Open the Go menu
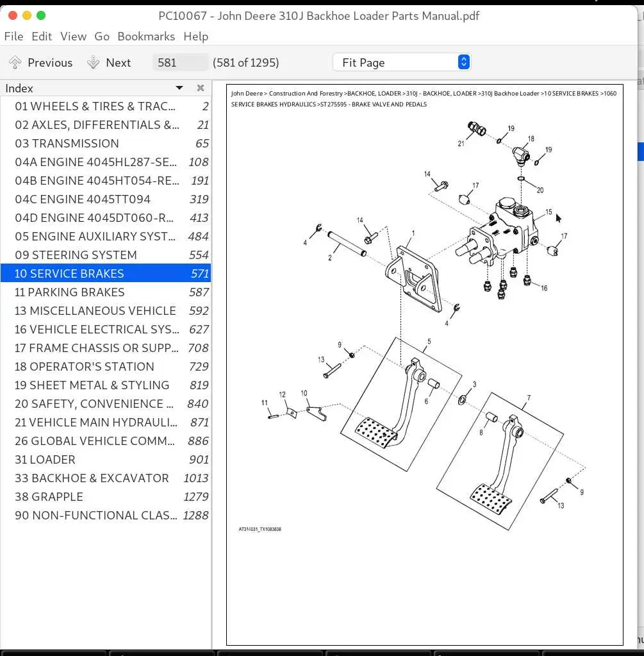This screenshot has height=656, width=644. (x=102, y=37)
